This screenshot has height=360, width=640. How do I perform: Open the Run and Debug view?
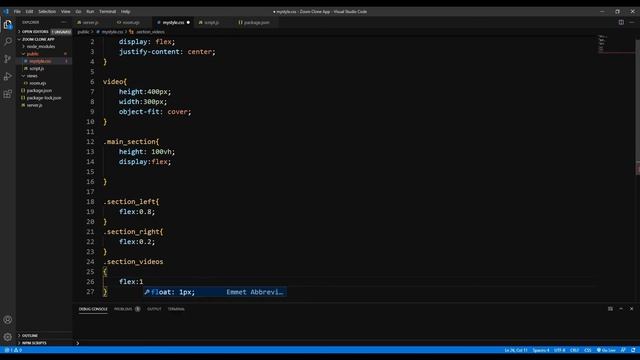click(x=8, y=76)
